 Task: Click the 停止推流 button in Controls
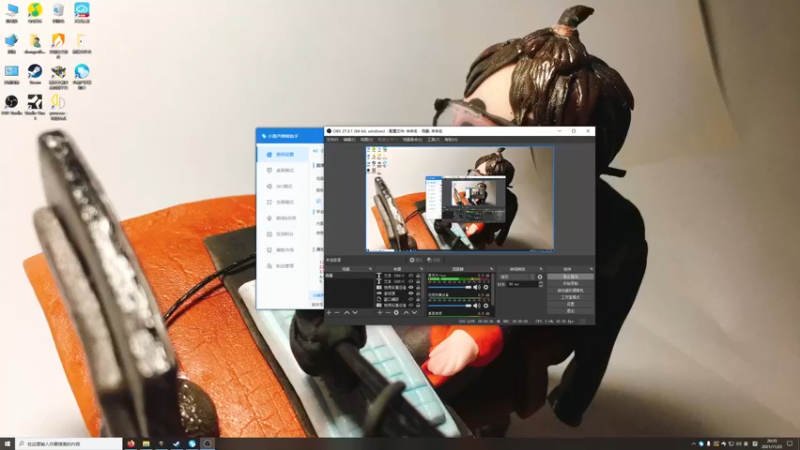[x=570, y=277]
